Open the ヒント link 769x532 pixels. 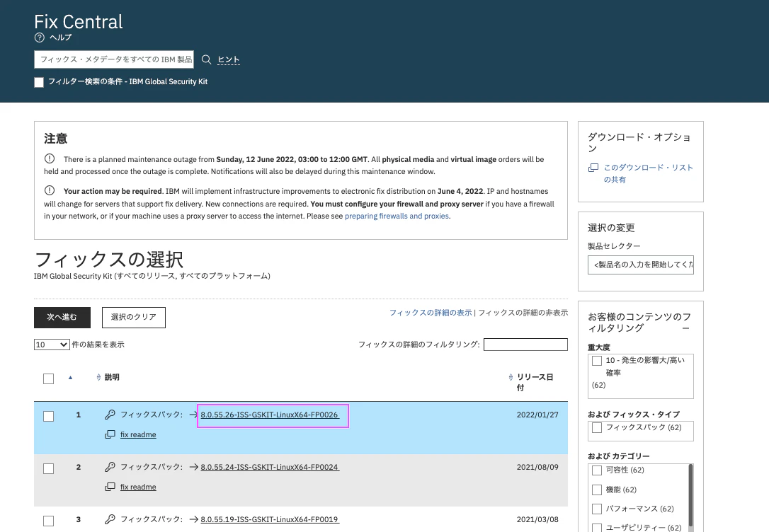(229, 59)
